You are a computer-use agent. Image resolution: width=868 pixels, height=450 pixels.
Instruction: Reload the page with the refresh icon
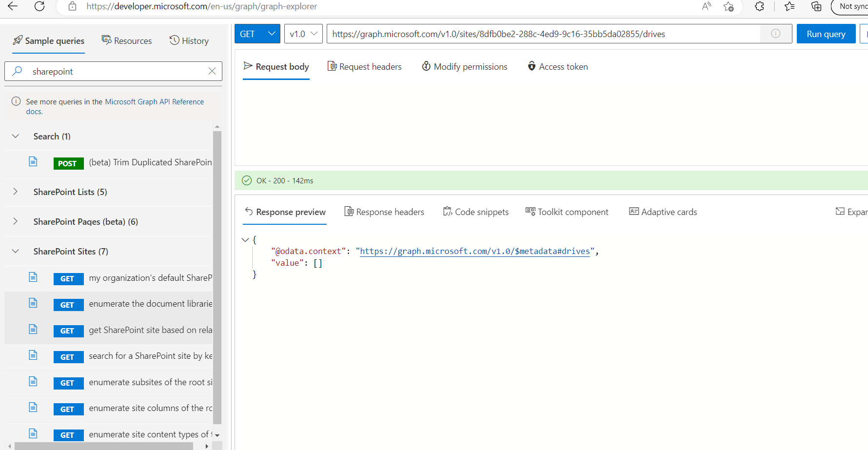[39, 6]
